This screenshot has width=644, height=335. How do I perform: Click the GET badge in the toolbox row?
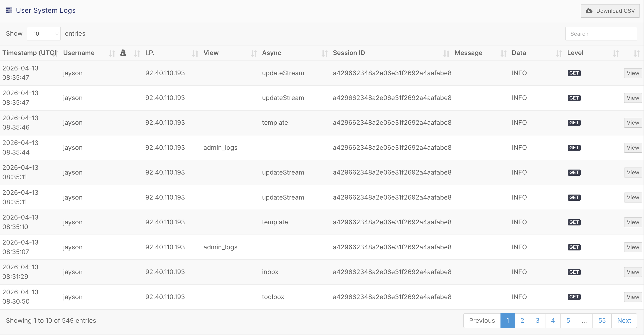(574, 297)
